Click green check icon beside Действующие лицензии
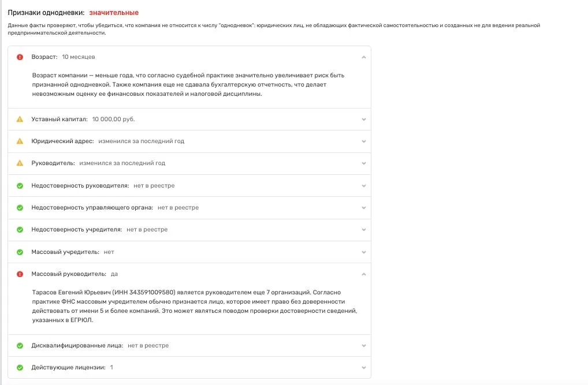 [20, 368]
